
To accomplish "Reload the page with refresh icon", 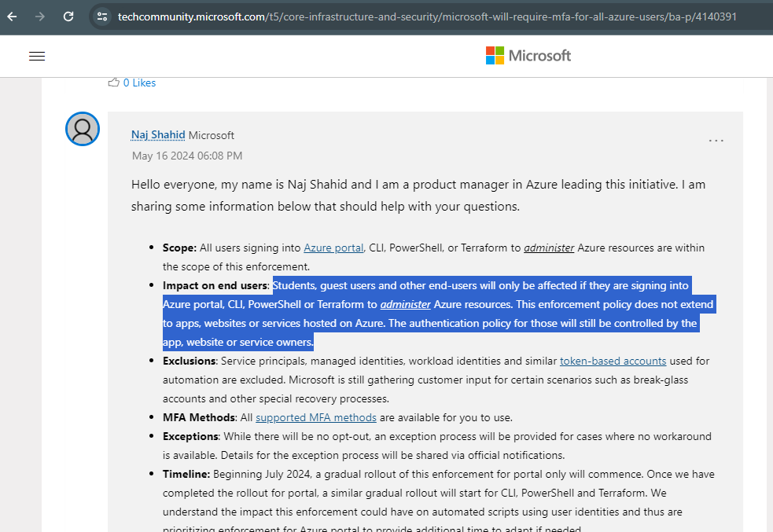I will click(x=68, y=16).
